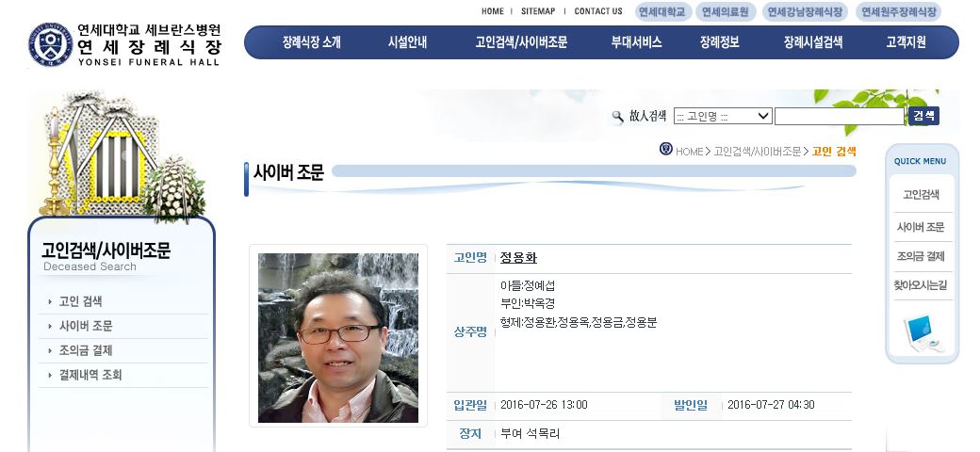The height and width of the screenshot is (452, 980).
Task: Select 결제내역 조회 in left sidebar
Action: tap(90, 375)
